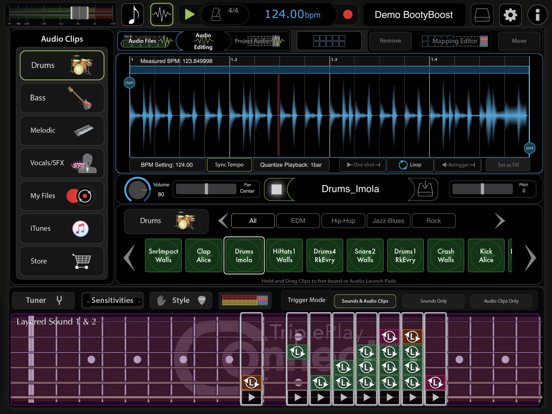Click the save clip download icon

[425, 189]
